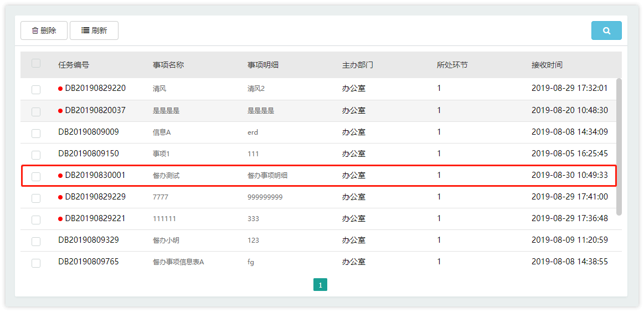Select the 督办小明 item name cell
644x312 pixels.
pos(166,241)
